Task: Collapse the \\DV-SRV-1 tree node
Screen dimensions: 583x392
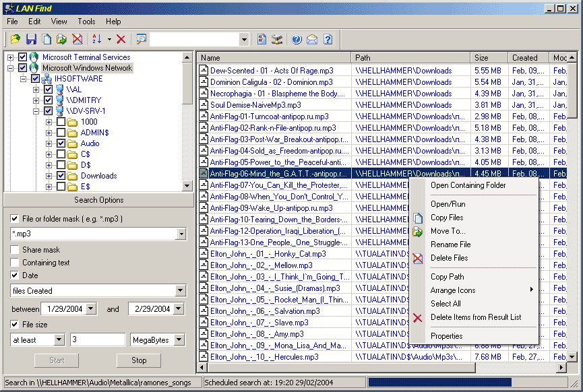Action: point(36,111)
